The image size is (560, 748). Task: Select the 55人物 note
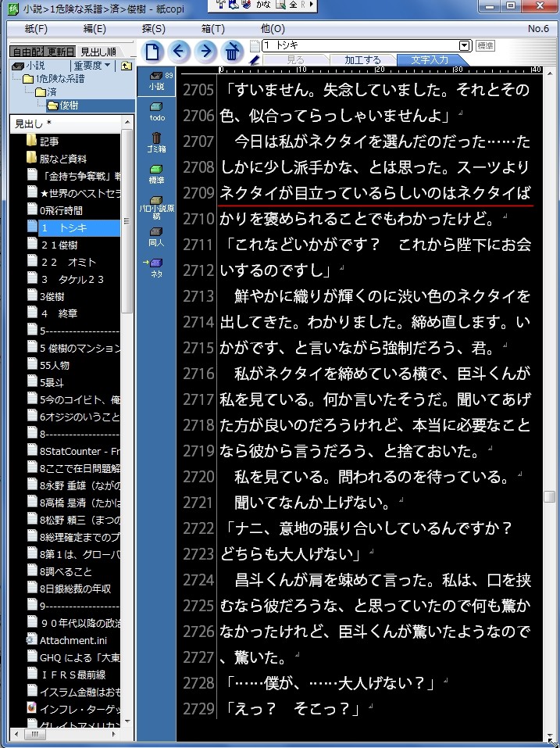click(48, 366)
